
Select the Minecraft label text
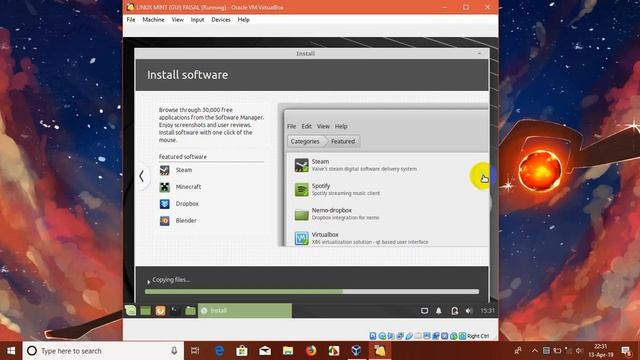tap(188, 187)
